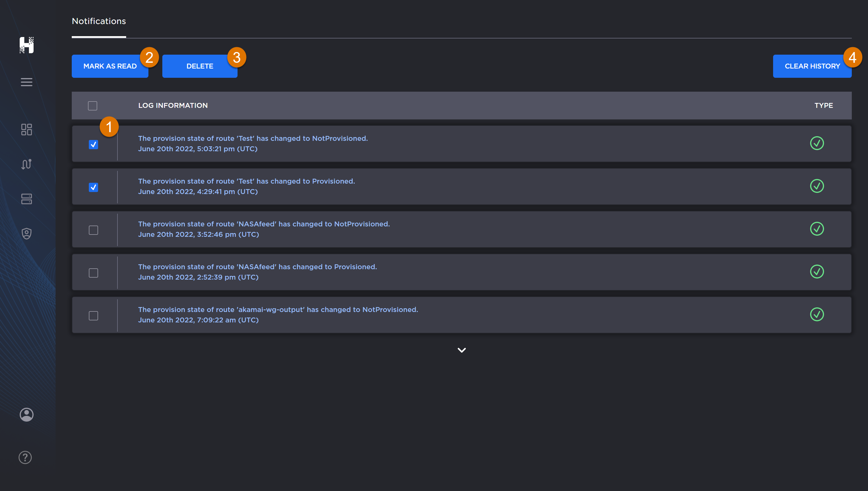Click the TYPE column header

823,106
